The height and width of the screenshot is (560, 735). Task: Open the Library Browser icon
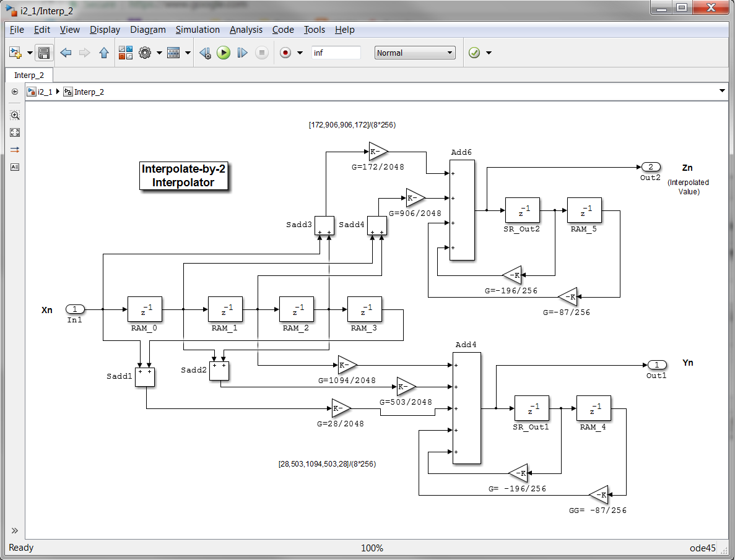point(126,53)
